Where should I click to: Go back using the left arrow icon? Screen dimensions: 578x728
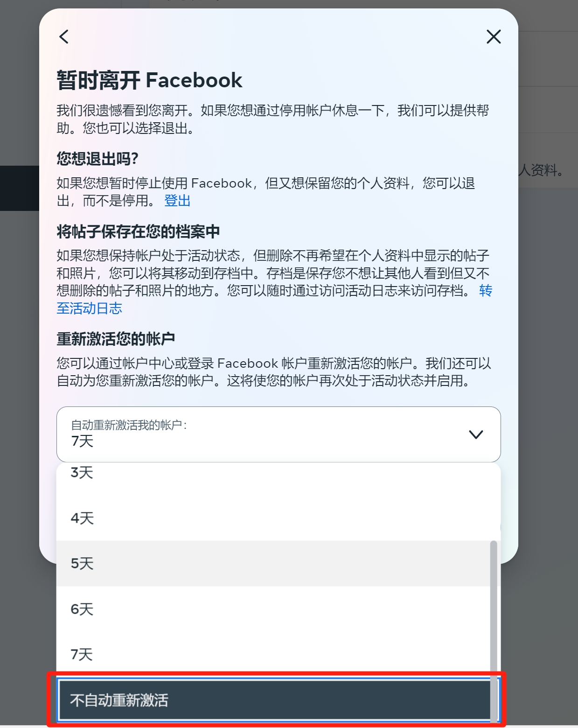(x=64, y=36)
